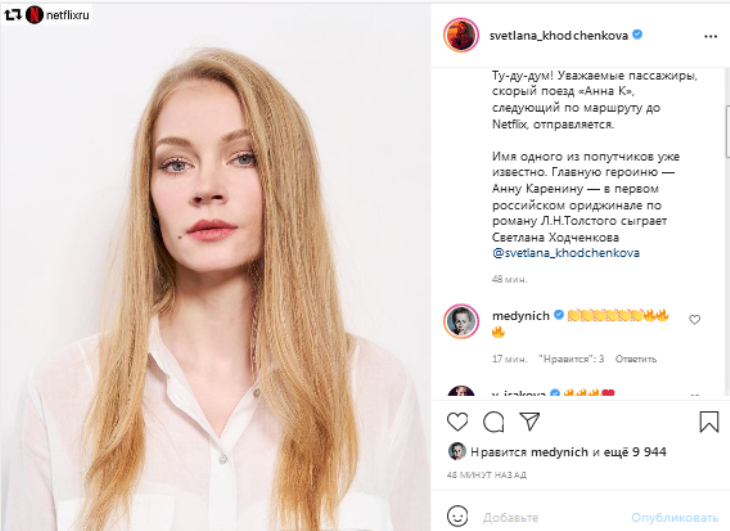Open the three-dot more options menu

point(710,35)
